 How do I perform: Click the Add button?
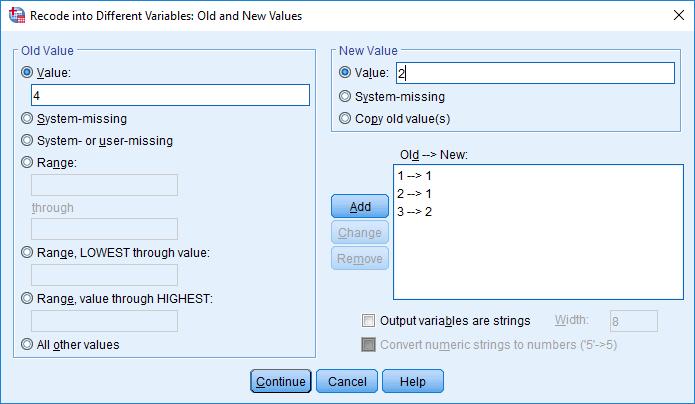coord(360,206)
